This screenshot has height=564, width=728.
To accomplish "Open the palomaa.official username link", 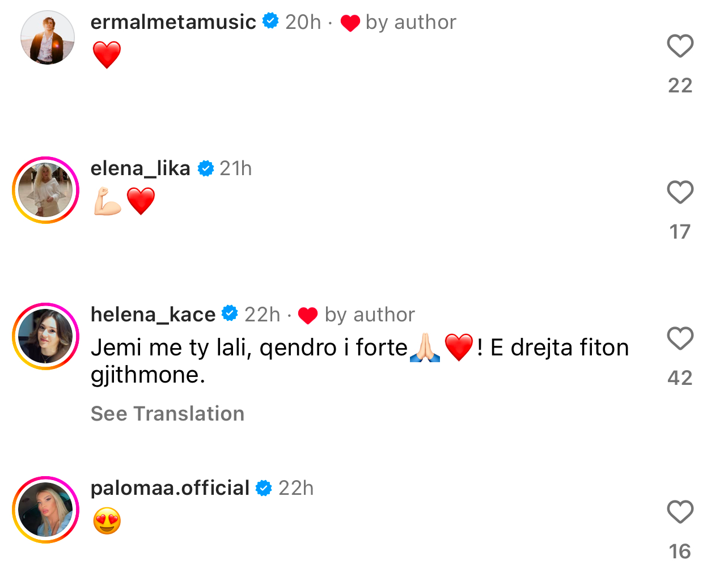I will [170, 488].
